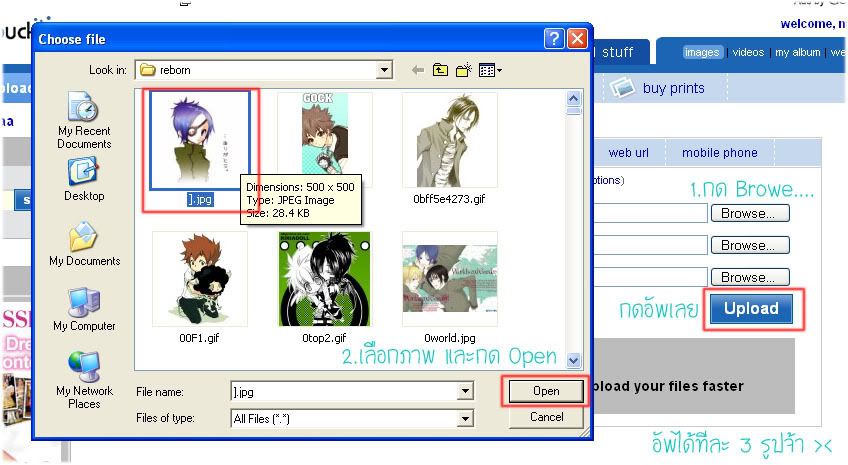Click the 0world.jpg file name
Screen dimensions: 848x465
(449, 338)
